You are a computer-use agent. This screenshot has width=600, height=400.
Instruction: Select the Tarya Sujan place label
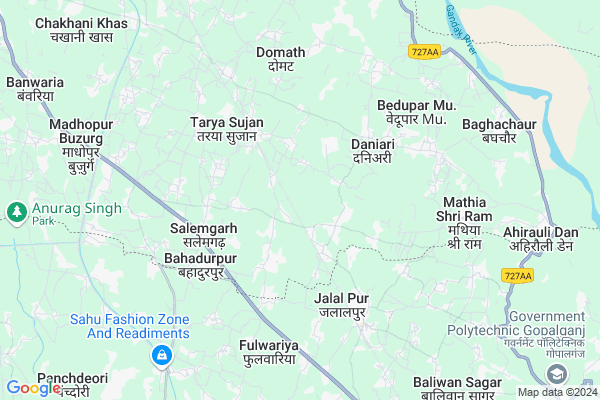point(227,129)
